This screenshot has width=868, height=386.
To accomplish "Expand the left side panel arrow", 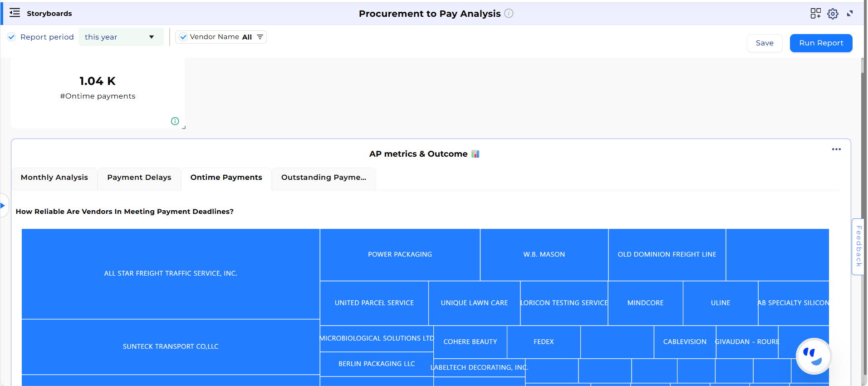I will point(3,205).
